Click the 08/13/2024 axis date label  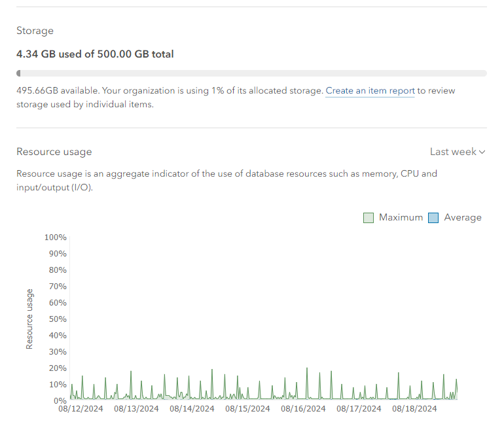pos(136,409)
